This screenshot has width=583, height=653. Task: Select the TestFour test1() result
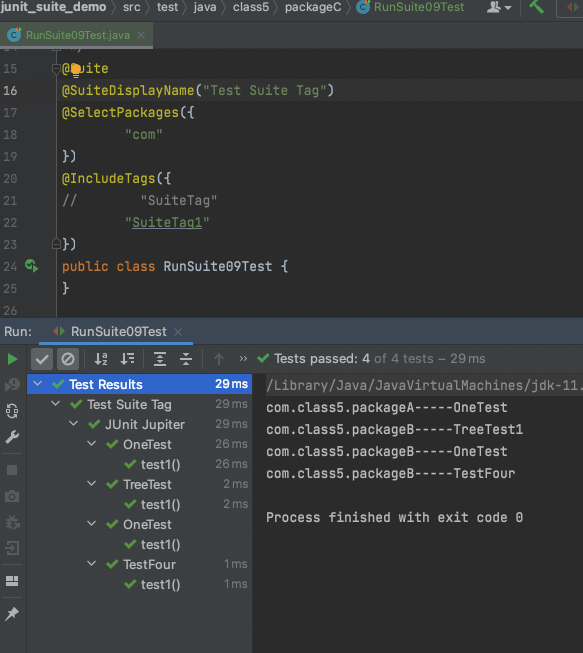coord(160,584)
